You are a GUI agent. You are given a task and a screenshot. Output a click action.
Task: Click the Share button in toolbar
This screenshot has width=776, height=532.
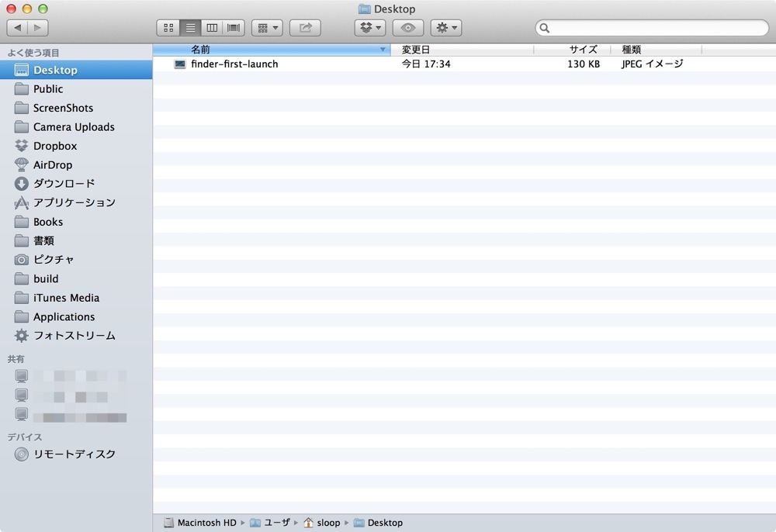(305, 28)
